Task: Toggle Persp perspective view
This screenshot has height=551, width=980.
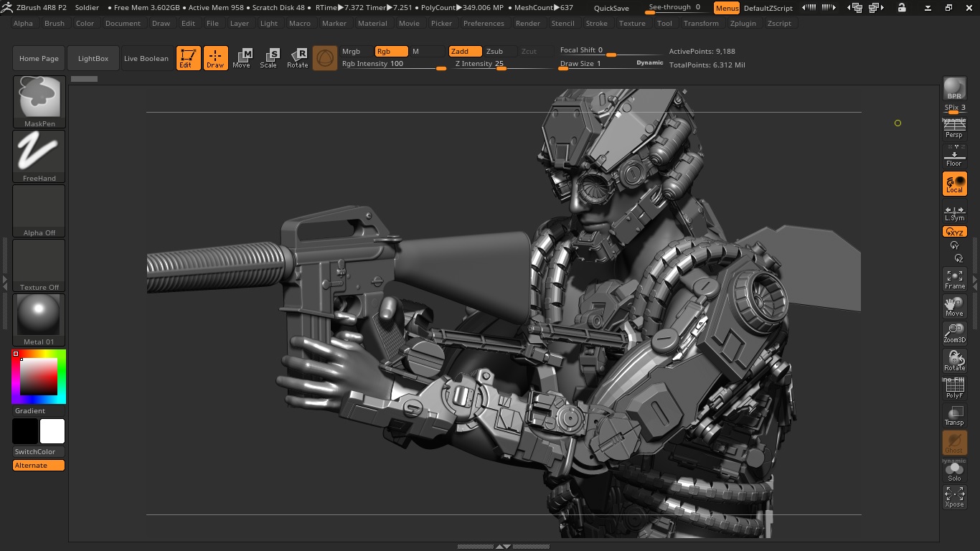Action: point(954,128)
